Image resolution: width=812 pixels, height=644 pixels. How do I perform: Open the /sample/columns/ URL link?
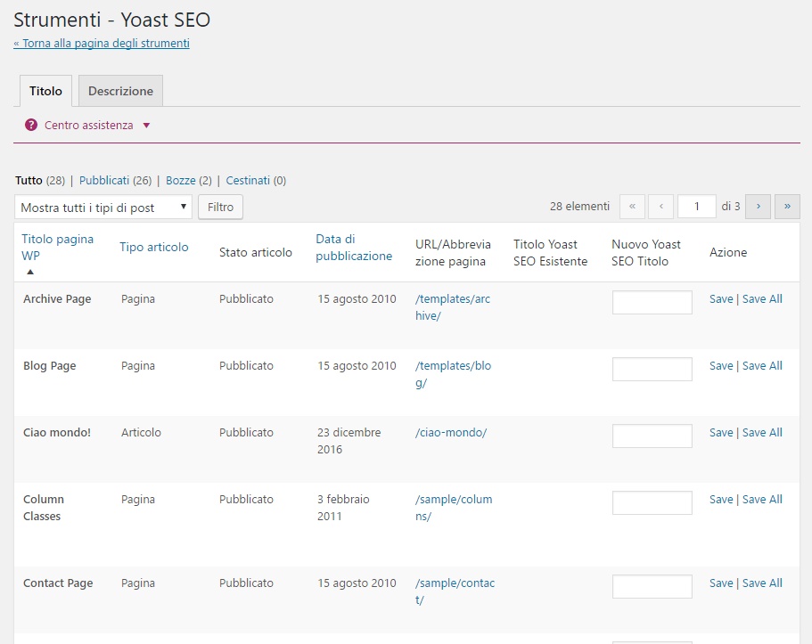tap(454, 508)
